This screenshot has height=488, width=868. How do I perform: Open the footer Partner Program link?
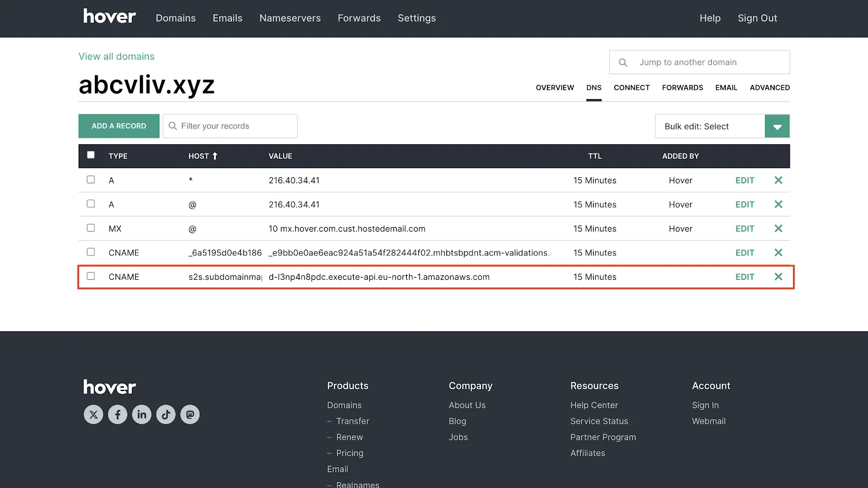603,437
